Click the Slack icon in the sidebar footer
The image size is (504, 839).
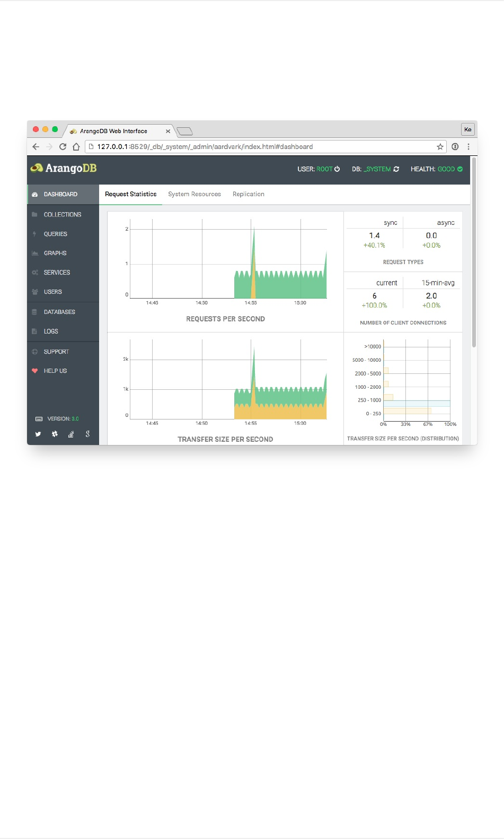tap(55, 434)
